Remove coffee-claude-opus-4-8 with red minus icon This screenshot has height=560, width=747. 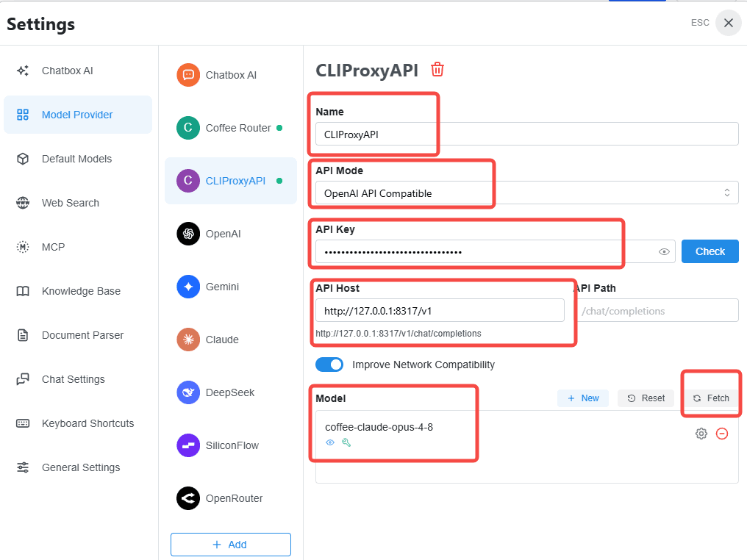click(722, 434)
